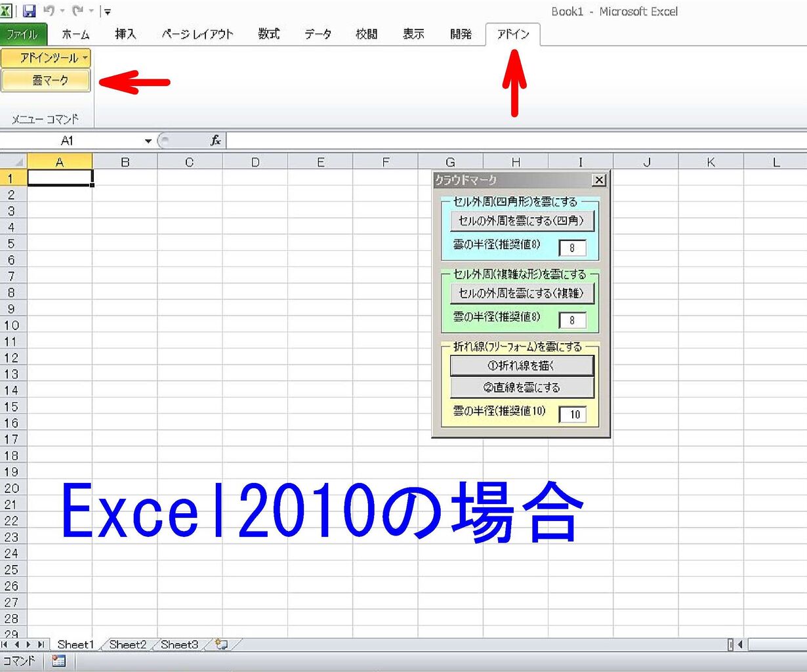Go to first sheet with tab navigation arrow

click(5, 644)
